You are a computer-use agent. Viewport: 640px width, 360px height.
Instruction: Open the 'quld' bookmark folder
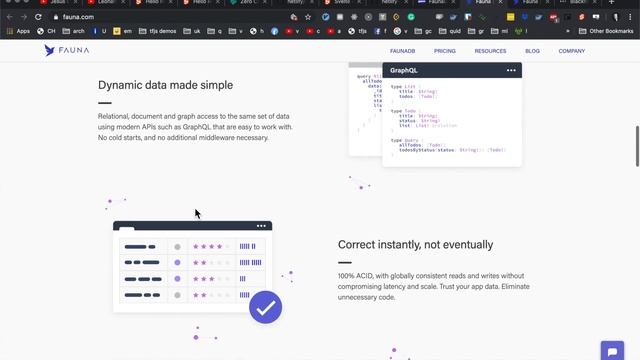pyautogui.click(x=450, y=31)
